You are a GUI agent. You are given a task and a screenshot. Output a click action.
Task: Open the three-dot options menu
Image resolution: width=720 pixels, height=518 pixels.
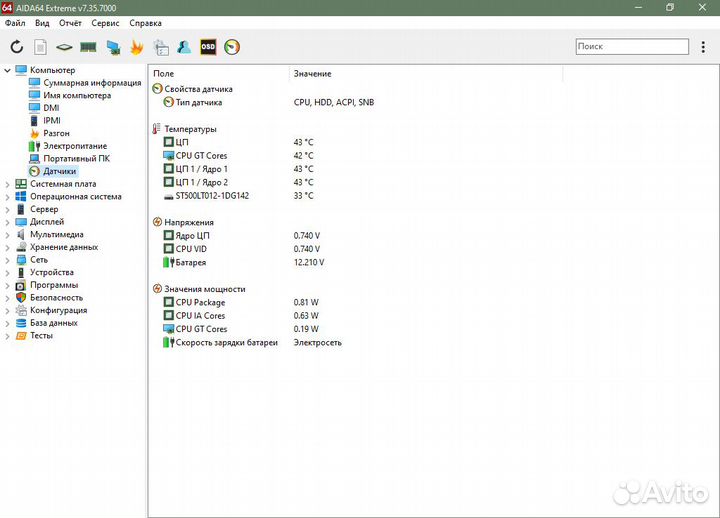pos(703,47)
